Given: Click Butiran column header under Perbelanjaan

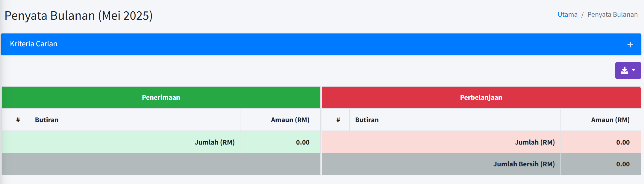Looking at the screenshot, I should [x=367, y=120].
